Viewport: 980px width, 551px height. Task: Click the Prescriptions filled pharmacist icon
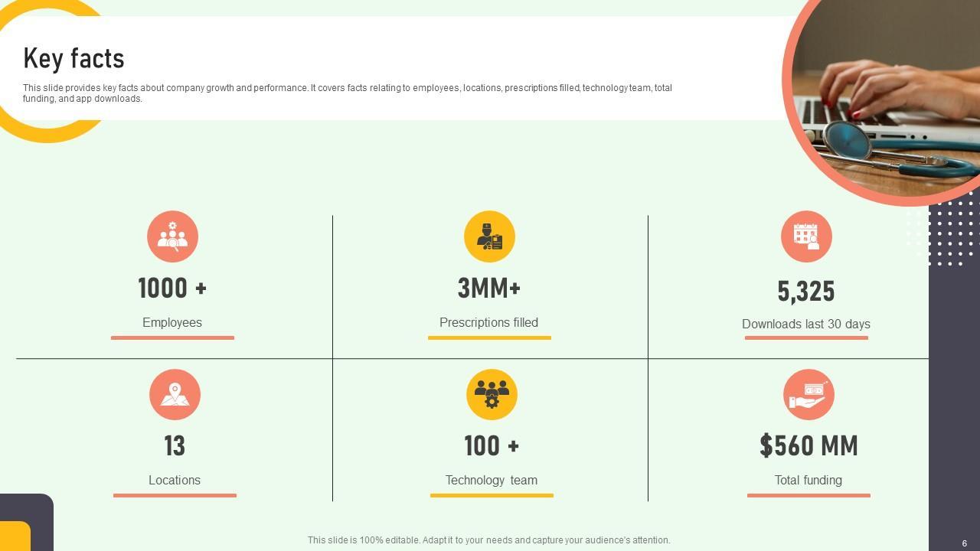489,236
